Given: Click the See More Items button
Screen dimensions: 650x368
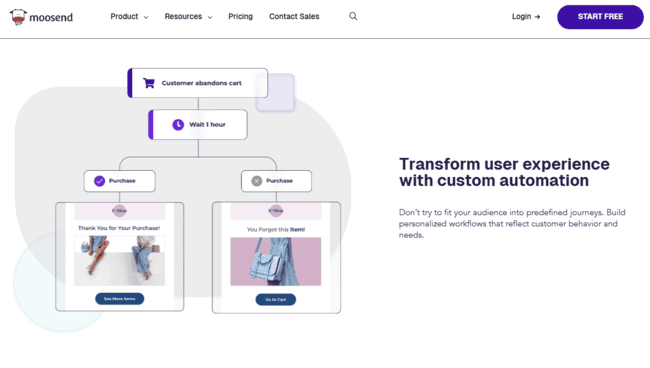Looking at the screenshot, I should pos(119,299).
